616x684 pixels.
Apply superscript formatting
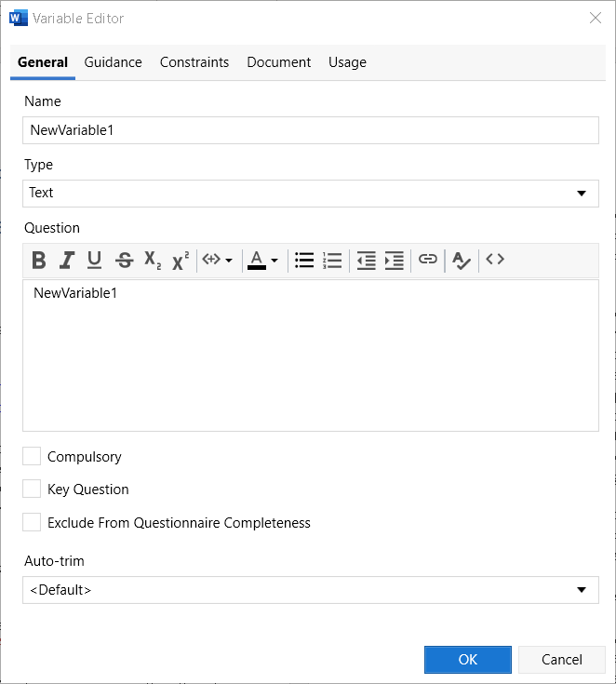click(181, 260)
